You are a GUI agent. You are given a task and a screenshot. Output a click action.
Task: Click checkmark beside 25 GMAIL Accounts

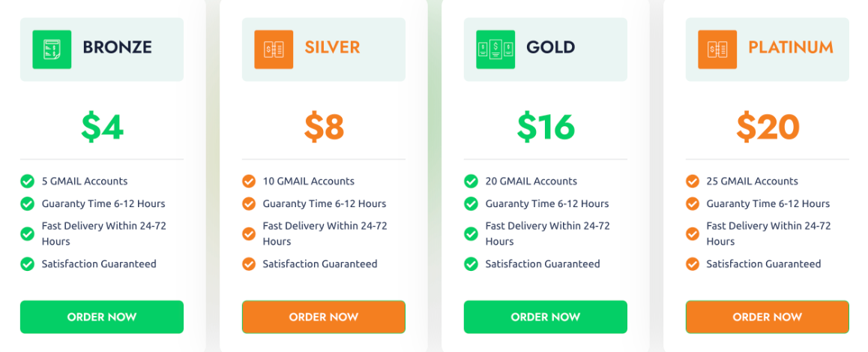(x=693, y=182)
